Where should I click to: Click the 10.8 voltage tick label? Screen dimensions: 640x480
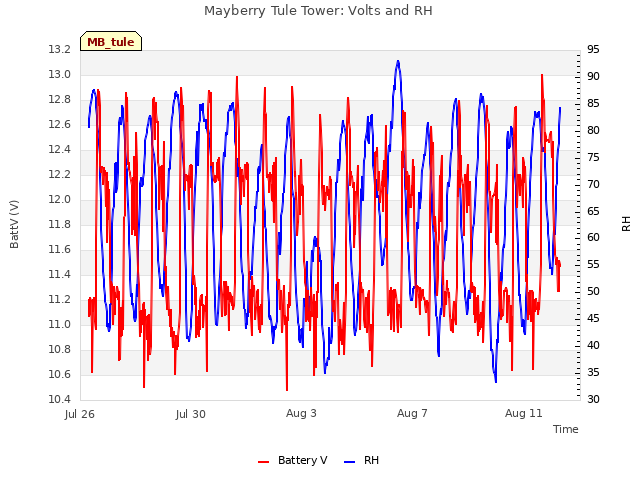(x=60, y=349)
